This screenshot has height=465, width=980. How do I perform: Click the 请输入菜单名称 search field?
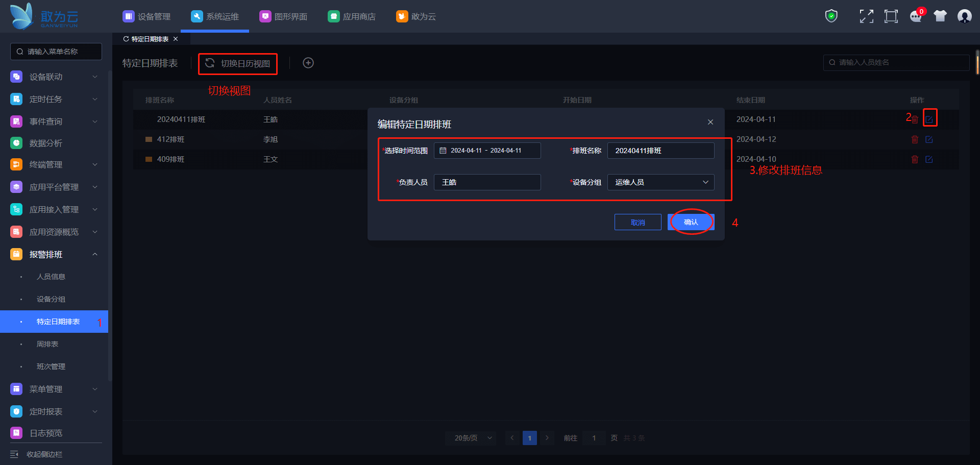[56, 52]
